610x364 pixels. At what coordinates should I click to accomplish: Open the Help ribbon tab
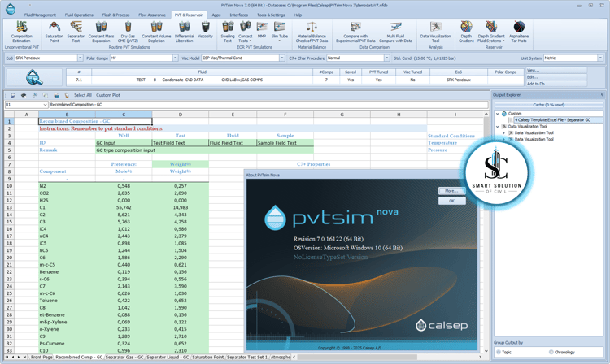click(x=298, y=15)
